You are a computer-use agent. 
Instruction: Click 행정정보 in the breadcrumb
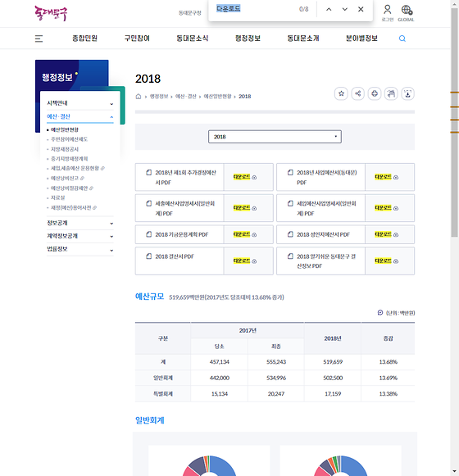[159, 96]
